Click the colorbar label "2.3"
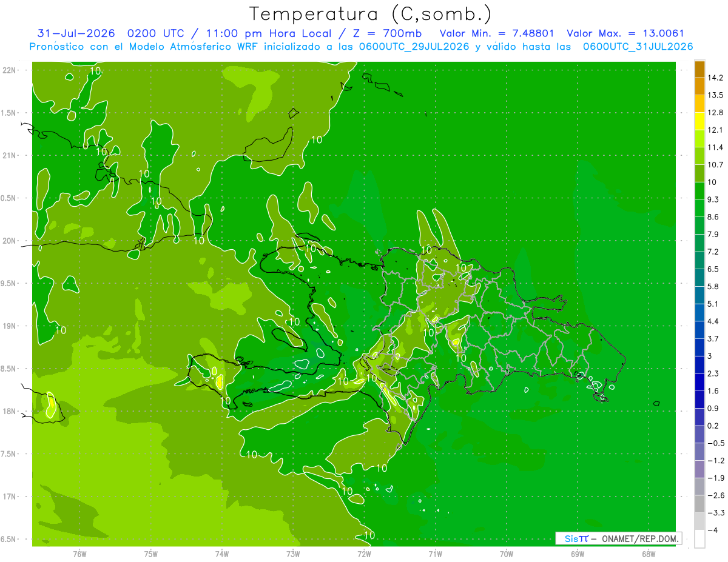This screenshot has height=562, width=728. point(713,373)
